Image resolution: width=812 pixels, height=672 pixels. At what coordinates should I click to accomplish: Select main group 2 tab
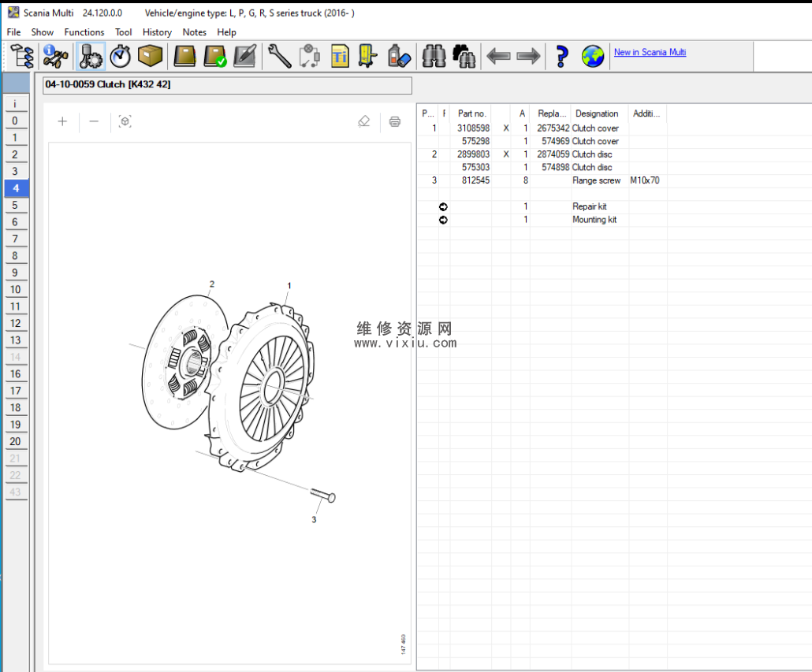16,154
